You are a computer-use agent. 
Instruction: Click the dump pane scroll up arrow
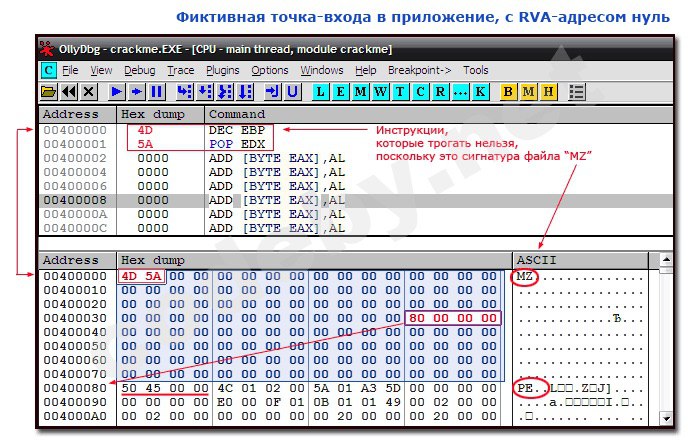[x=666, y=259]
